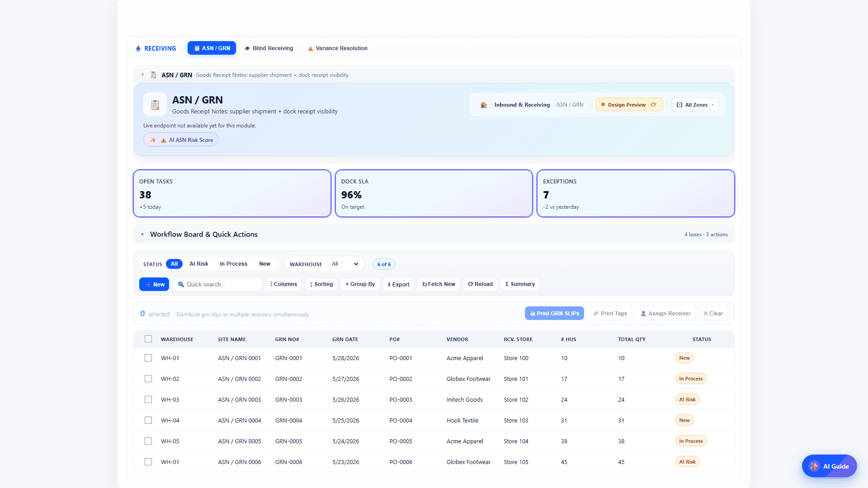Screen dimensions: 868x488
Task: Check the GRN-0001 row checkbox
Action: [x=148, y=358]
